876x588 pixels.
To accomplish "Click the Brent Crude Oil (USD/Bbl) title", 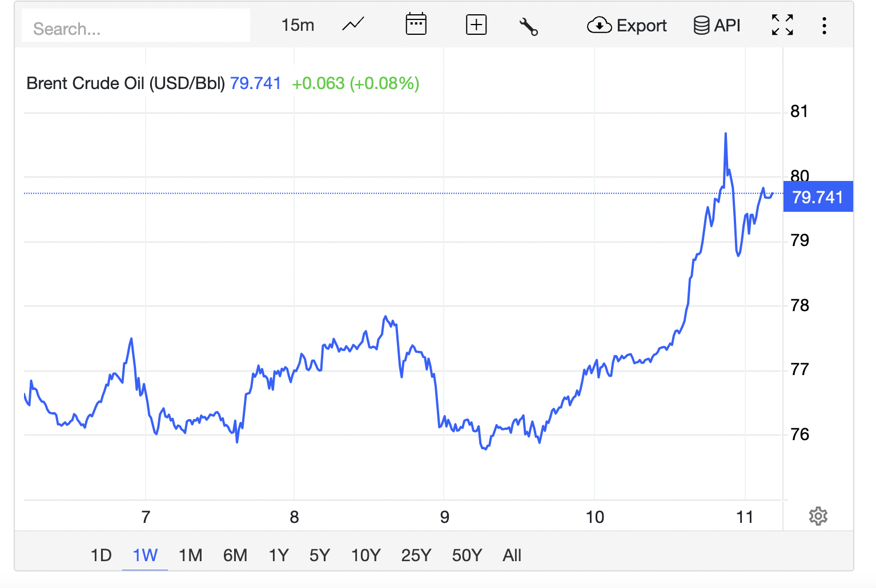I will (x=126, y=83).
